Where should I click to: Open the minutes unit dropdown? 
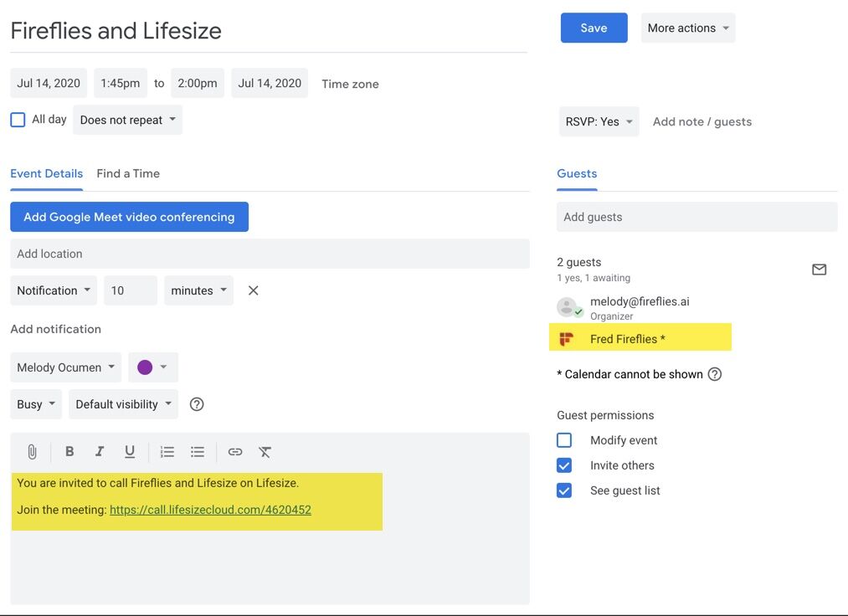[198, 290]
